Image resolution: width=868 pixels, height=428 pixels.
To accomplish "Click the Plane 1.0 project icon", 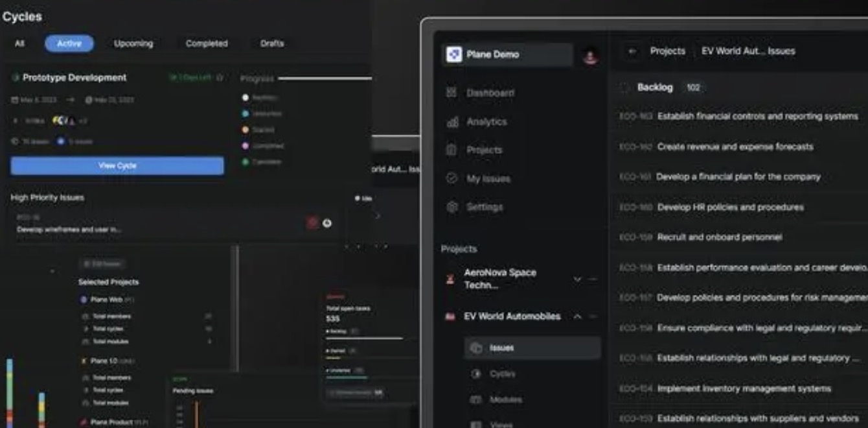I will pyautogui.click(x=84, y=361).
